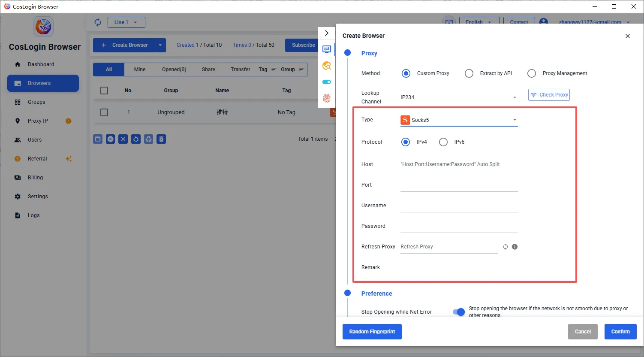
Task: Select the orange search-globe icon in side strip
Action: (x=327, y=66)
